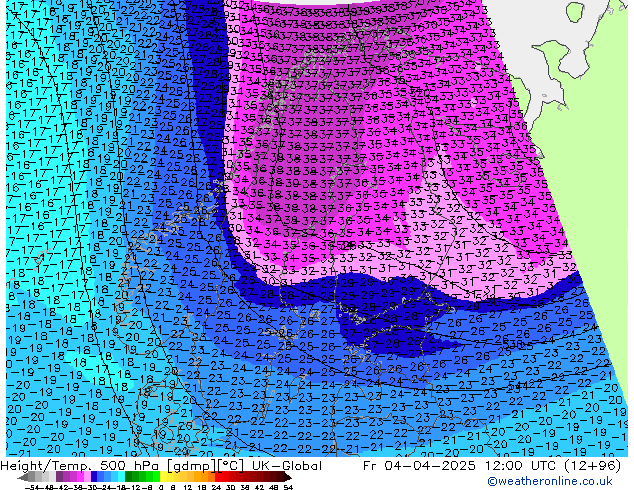Click the '54' legend scale maximum value
The width and height of the screenshot is (634, 490).
click(x=288, y=487)
